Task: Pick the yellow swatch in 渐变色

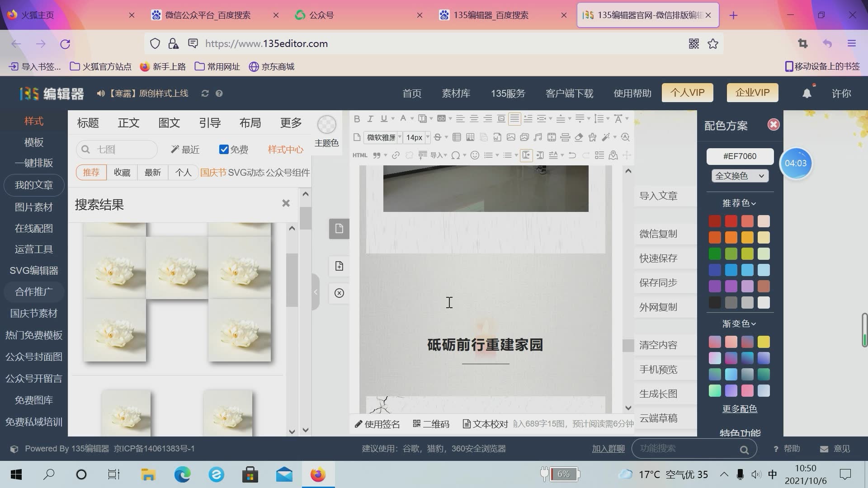Action: coord(764,342)
